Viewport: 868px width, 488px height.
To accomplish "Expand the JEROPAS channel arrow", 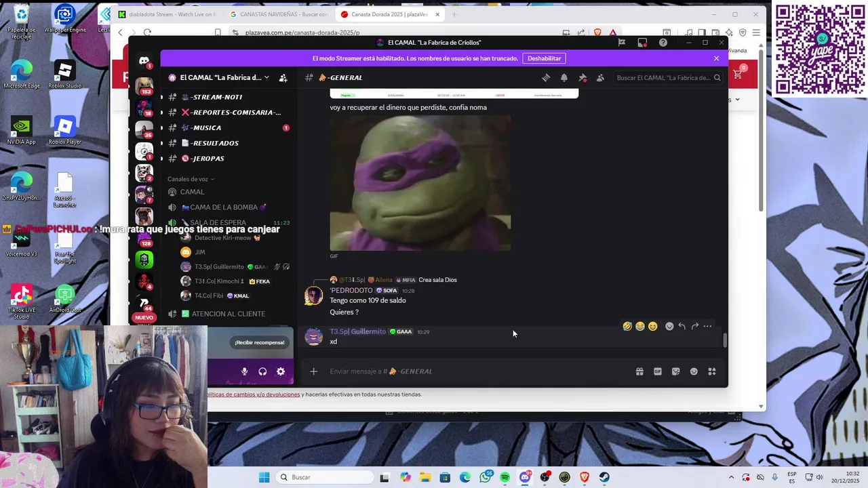I will click(x=161, y=159).
